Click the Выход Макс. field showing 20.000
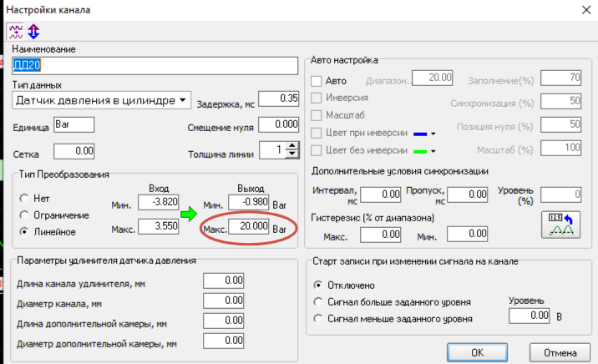 pos(248,226)
